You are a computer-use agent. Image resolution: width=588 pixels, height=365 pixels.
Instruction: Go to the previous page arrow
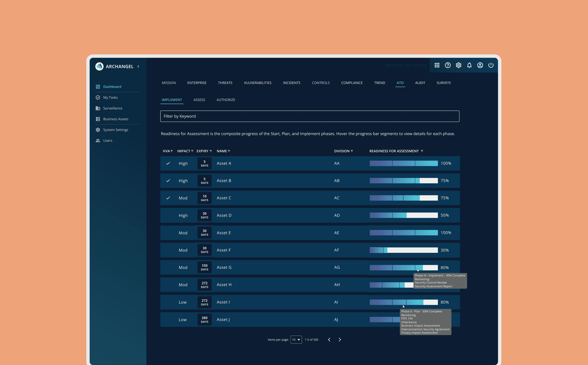pyautogui.click(x=329, y=340)
